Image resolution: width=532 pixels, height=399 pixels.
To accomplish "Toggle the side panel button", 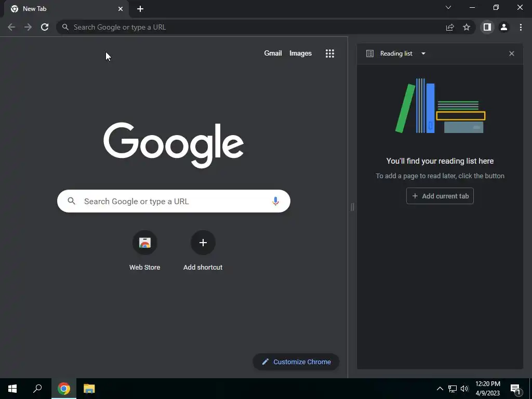I will (487, 27).
